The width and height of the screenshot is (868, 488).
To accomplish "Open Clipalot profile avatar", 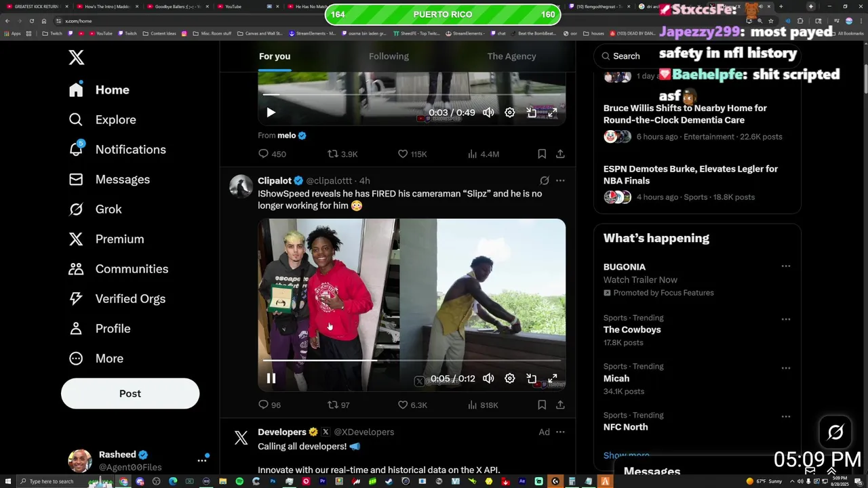I will (241, 186).
